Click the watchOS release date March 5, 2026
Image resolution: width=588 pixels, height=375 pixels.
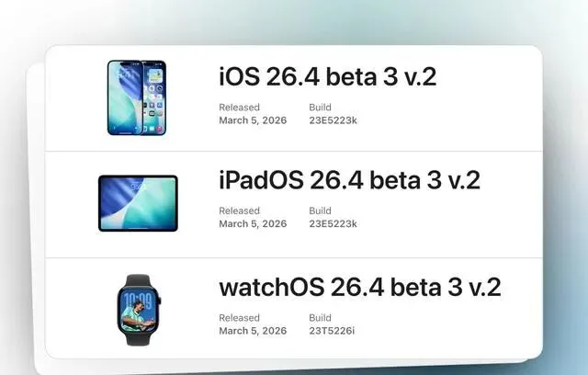(x=253, y=331)
